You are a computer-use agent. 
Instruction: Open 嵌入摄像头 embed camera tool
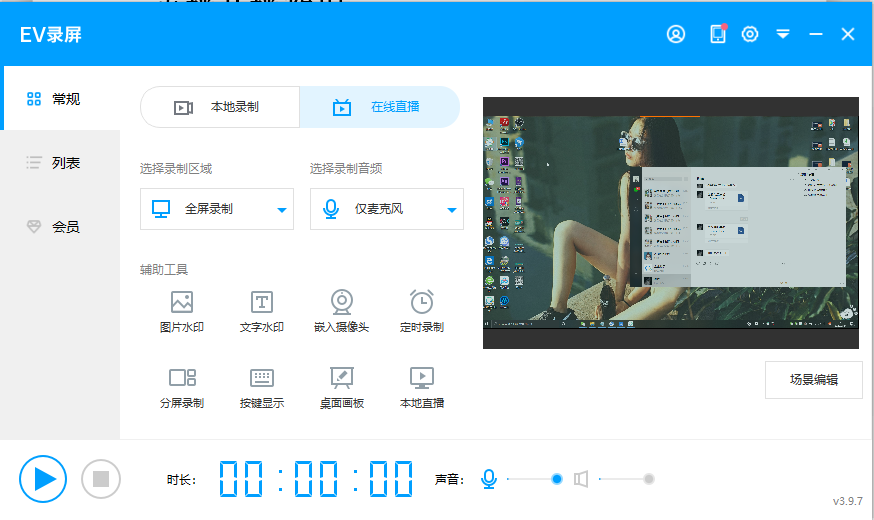(x=342, y=312)
